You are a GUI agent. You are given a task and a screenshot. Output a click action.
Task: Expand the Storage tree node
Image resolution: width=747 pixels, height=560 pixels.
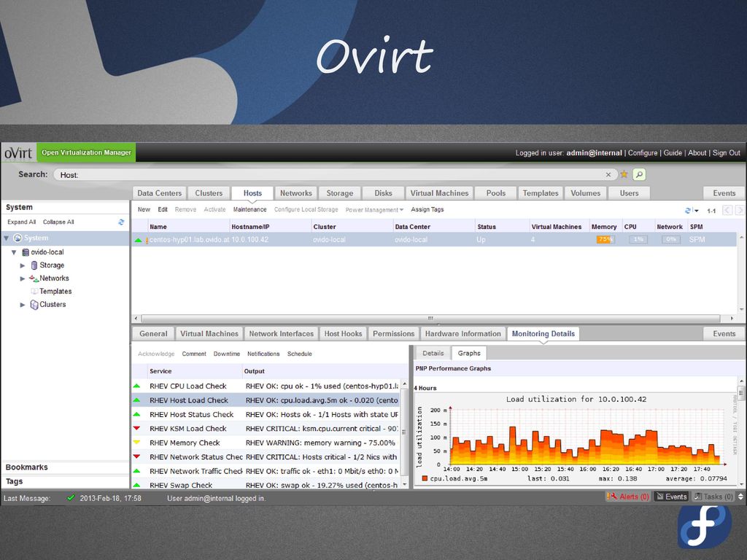click(23, 265)
